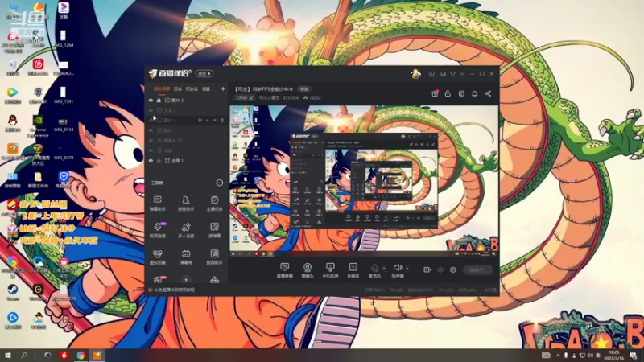The height and width of the screenshot is (362, 644).
Task: Hide the 图片 3 layer
Action: (151, 100)
